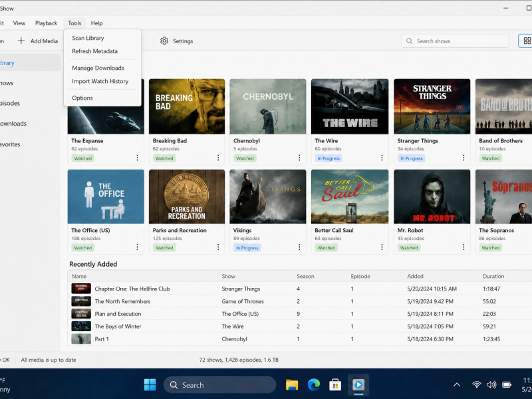This screenshot has height=399, width=532.
Task: Select Scan Library from Tools menu
Action: (102, 38)
